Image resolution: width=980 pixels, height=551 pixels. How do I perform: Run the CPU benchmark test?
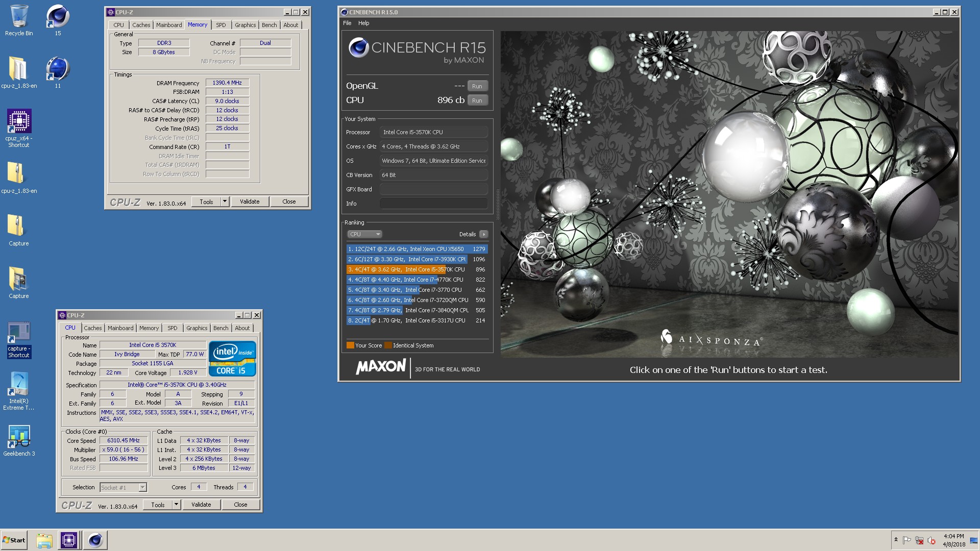pyautogui.click(x=477, y=101)
